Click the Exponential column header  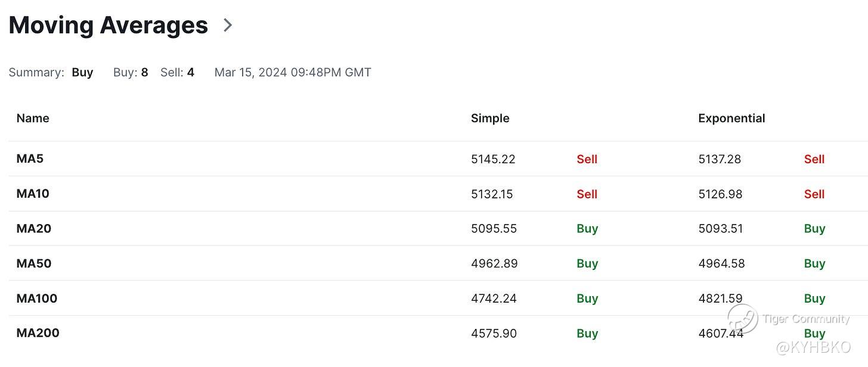[731, 118]
